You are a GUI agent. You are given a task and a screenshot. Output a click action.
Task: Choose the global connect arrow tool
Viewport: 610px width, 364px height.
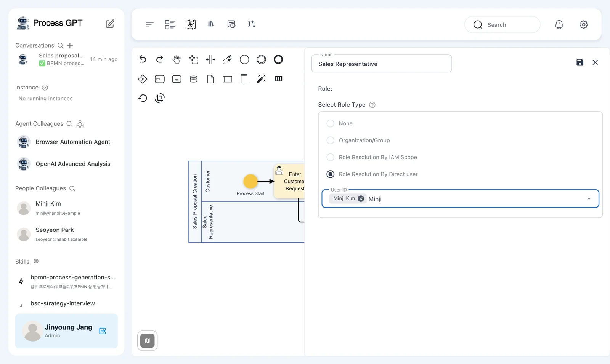pyautogui.click(x=228, y=59)
